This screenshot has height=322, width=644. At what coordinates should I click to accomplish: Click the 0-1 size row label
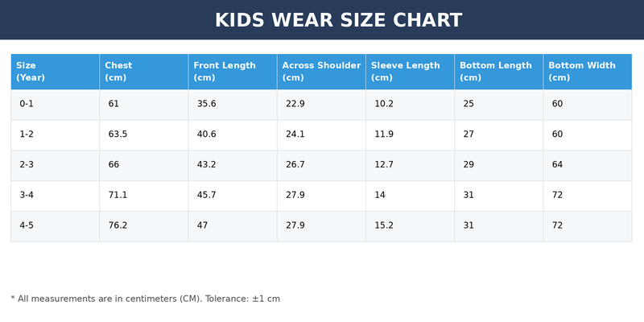(x=27, y=104)
